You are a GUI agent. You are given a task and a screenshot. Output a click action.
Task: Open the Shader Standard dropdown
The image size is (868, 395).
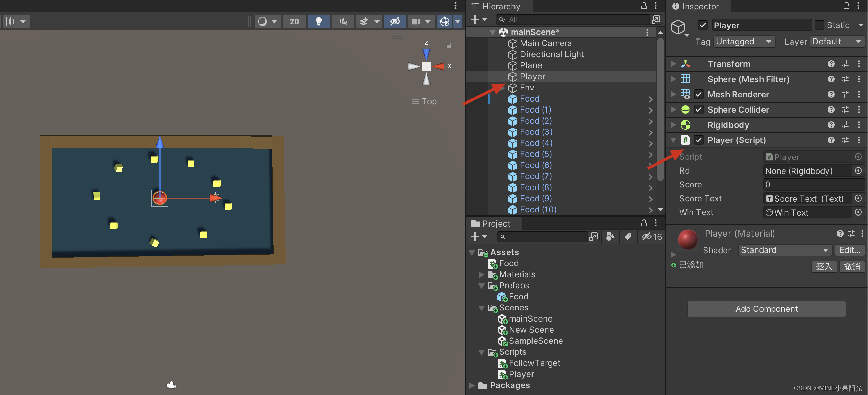(784, 250)
